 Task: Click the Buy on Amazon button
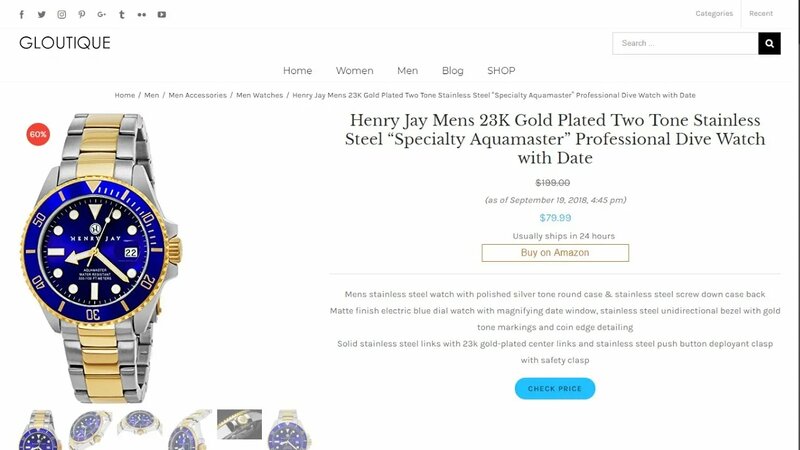(555, 253)
